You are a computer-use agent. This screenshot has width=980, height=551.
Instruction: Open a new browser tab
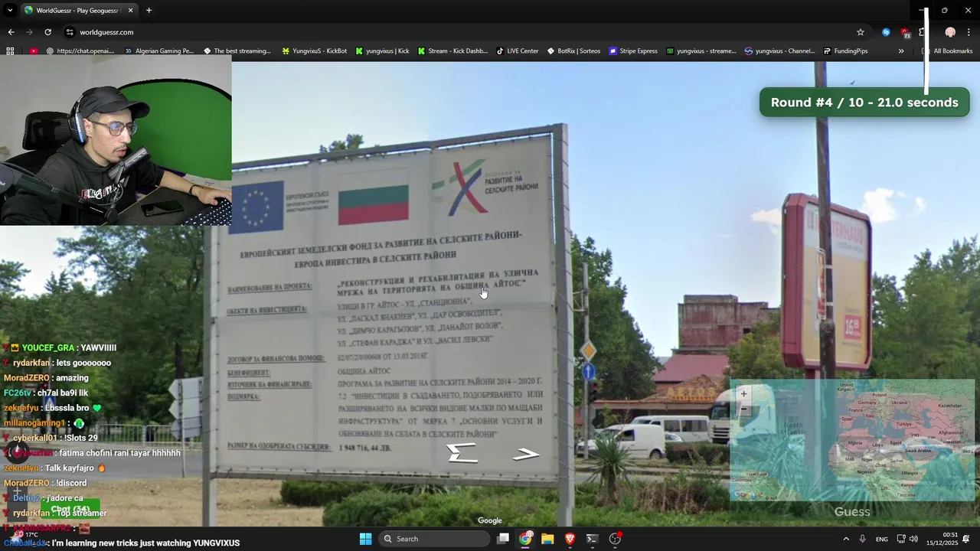click(x=149, y=10)
